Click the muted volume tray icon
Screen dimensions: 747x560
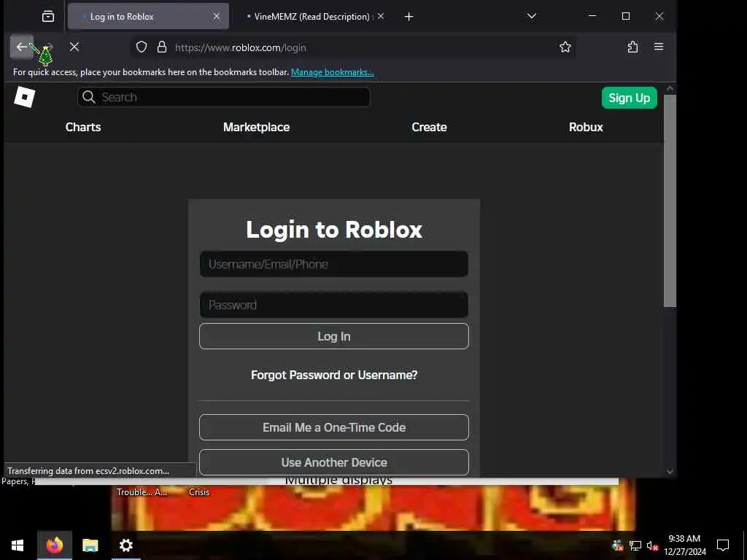(652, 545)
